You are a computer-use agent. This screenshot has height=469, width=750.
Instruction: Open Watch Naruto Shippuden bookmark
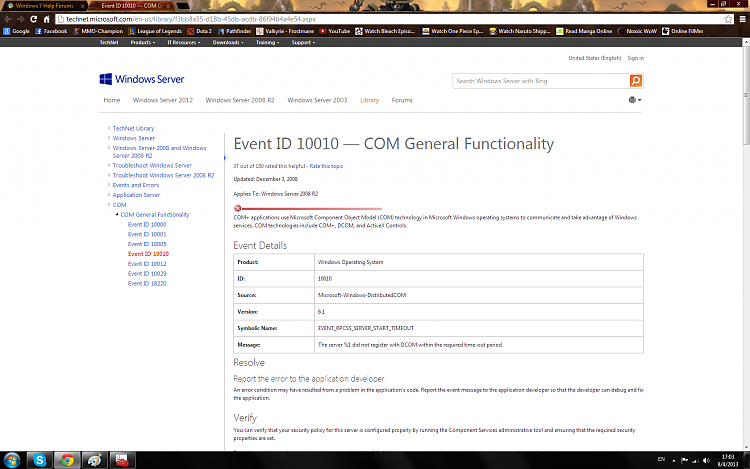[519, 31]
